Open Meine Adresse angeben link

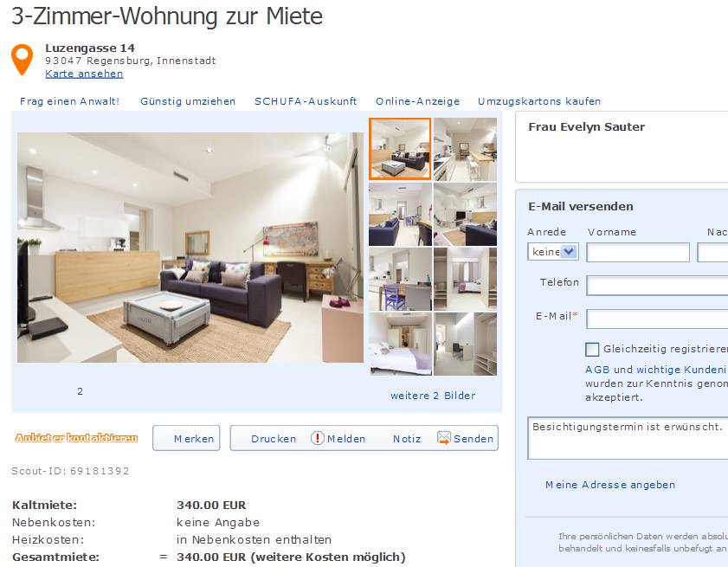click(x=610, y=485)
